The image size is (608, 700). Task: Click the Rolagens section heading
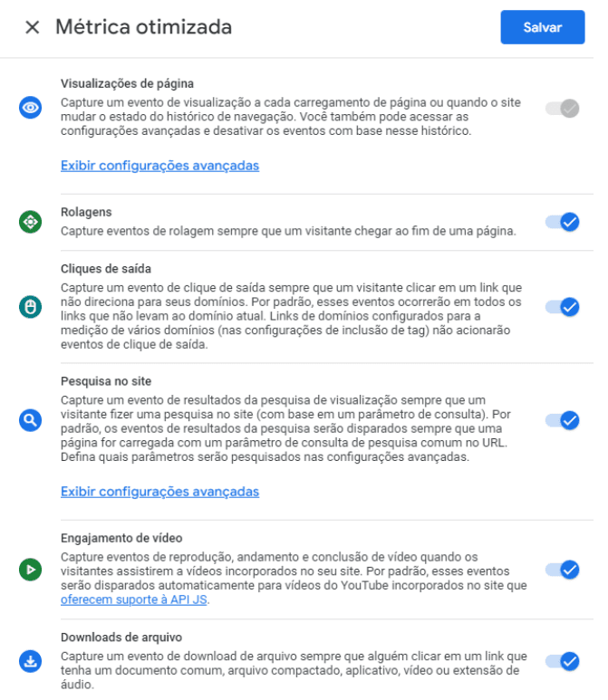[86, 212]
